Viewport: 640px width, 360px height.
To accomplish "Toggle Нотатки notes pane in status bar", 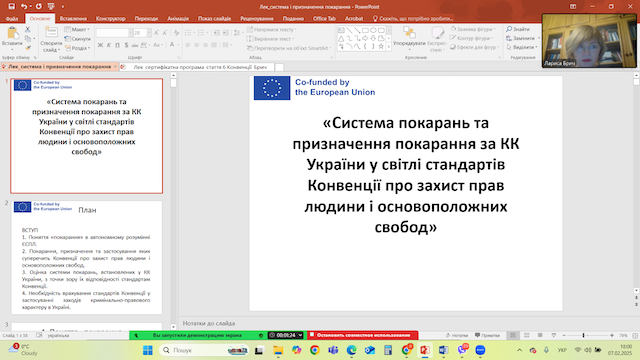I will coord(457,335).
